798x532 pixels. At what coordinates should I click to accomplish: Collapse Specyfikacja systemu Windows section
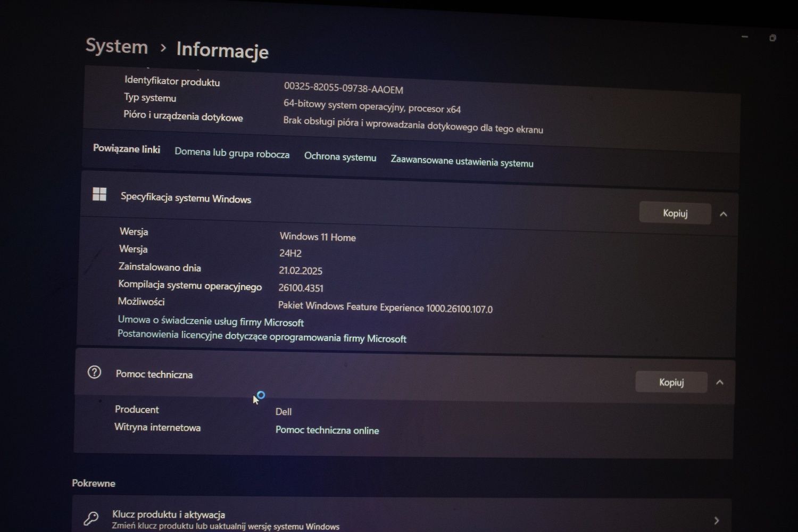click(x=723, y=214)
